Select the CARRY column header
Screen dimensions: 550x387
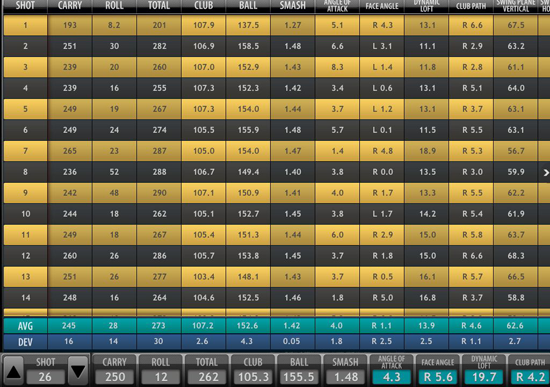70,5
